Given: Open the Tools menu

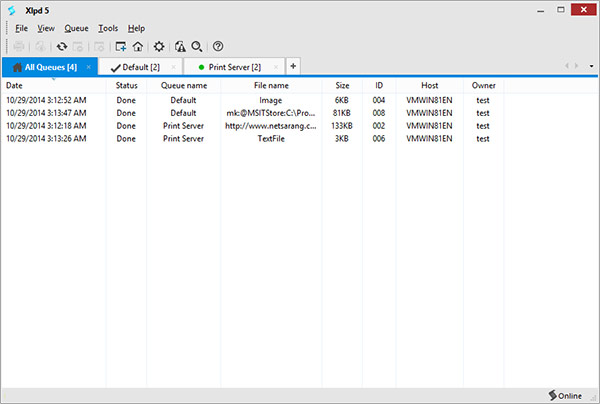Looking at the screenshot, I should pos(108,28).
